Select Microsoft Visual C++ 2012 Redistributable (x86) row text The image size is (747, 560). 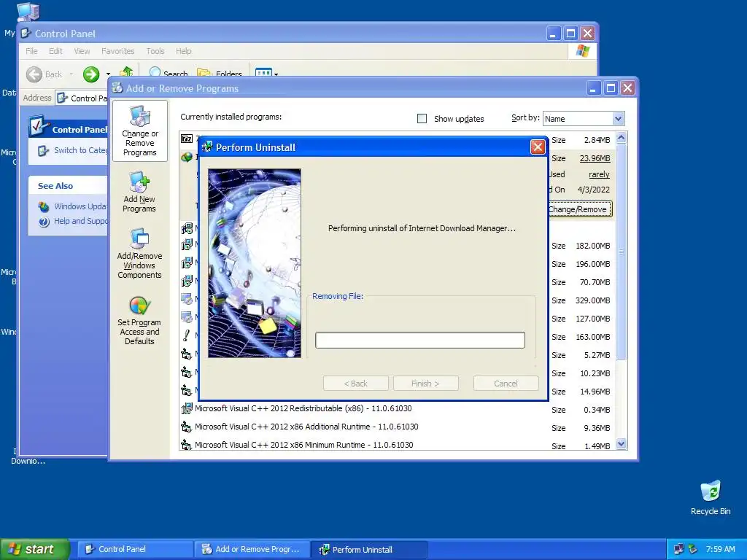[303, 408]
